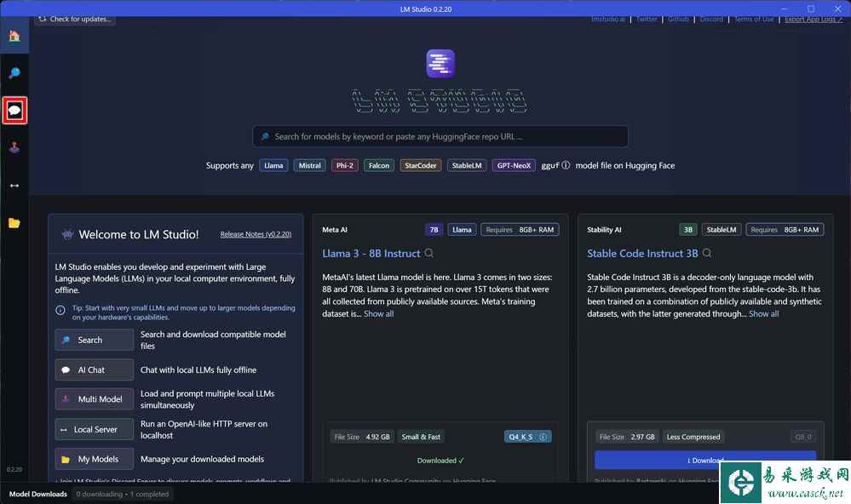Click the Check for updates button
851x504 pixels.
[74, 19]
